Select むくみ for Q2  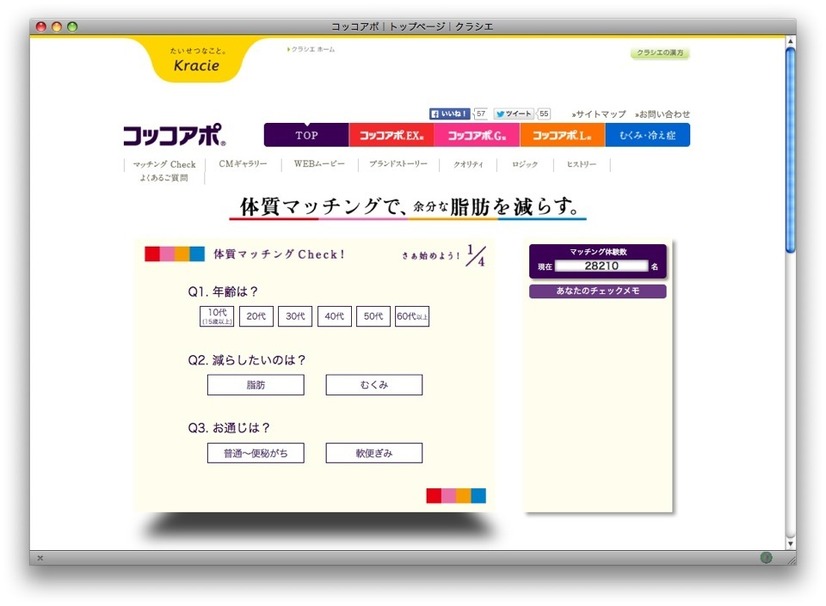[374, 385]
